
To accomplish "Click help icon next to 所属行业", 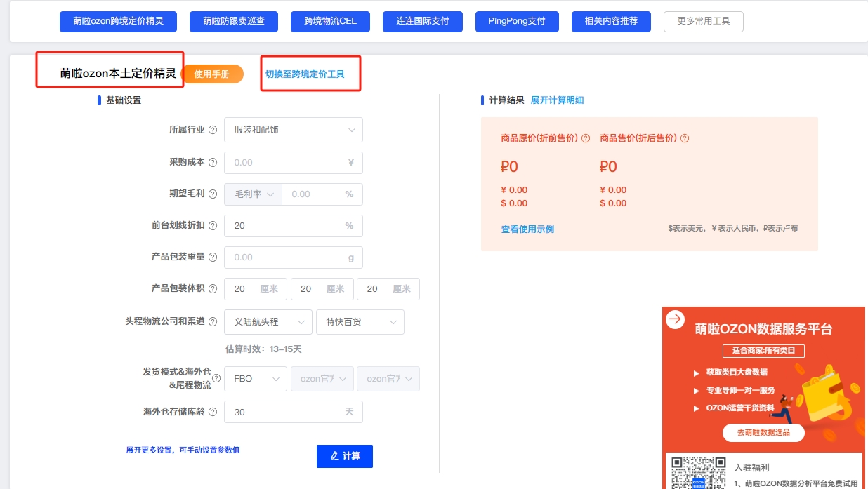I will click(213, 130).
